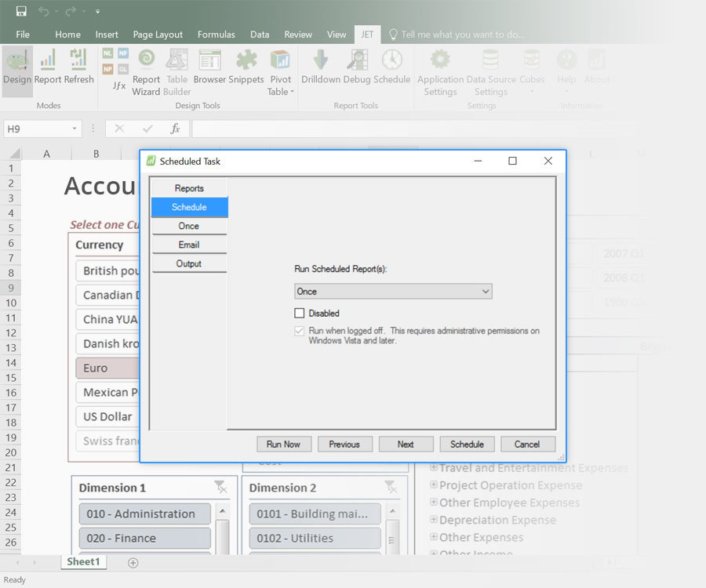This screenshot has height=588, width=706.
Task: Start the Debug report tool
Action: point(357,67)
